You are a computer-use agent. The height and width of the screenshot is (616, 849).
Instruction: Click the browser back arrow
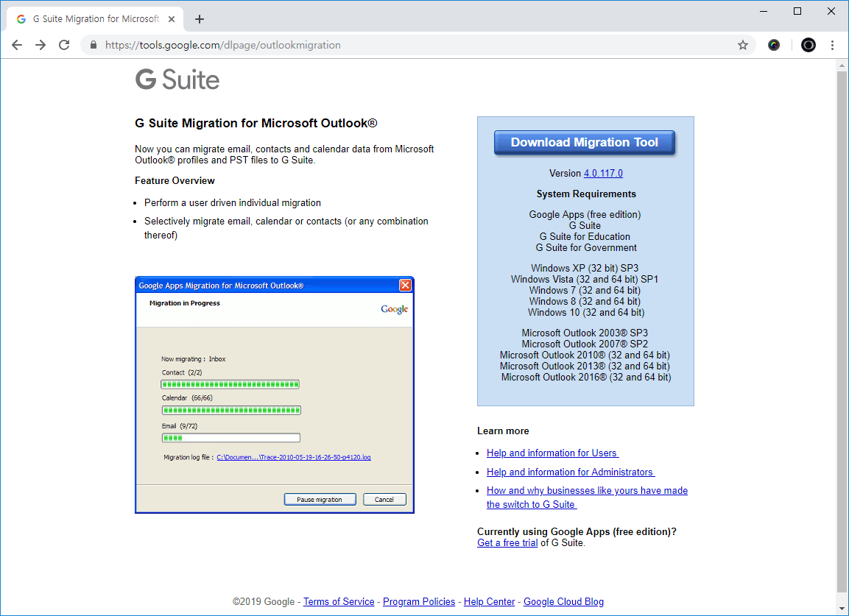(17, 45)
